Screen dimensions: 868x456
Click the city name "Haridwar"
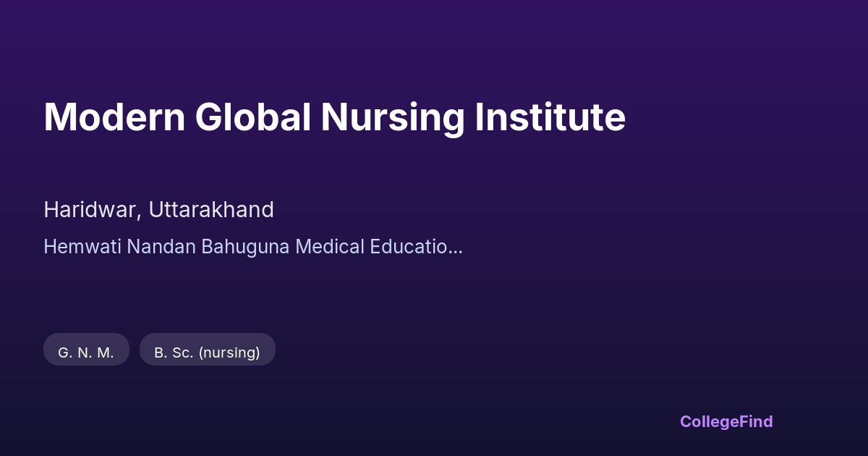(90, 210)
